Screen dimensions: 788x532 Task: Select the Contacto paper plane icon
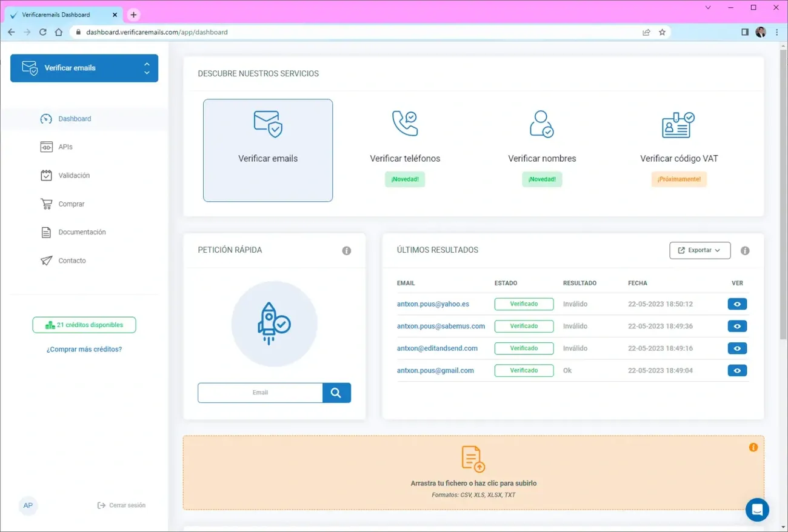(46, 261)
